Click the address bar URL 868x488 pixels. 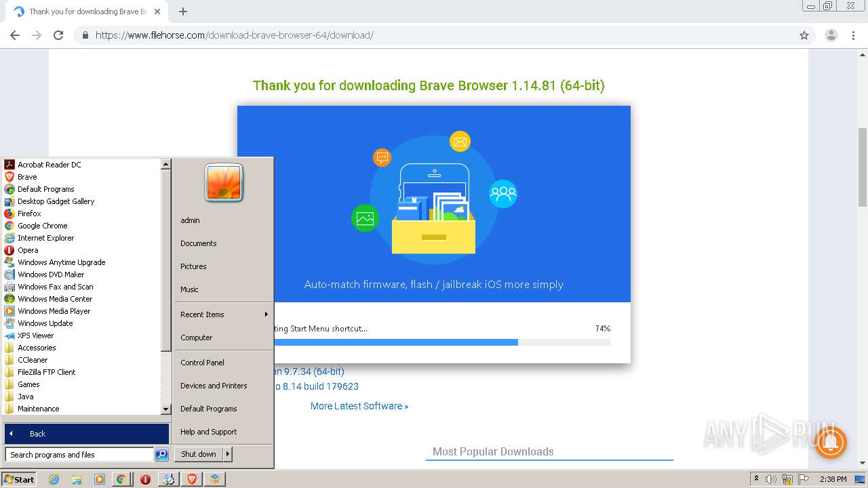[x=235, y=35]
